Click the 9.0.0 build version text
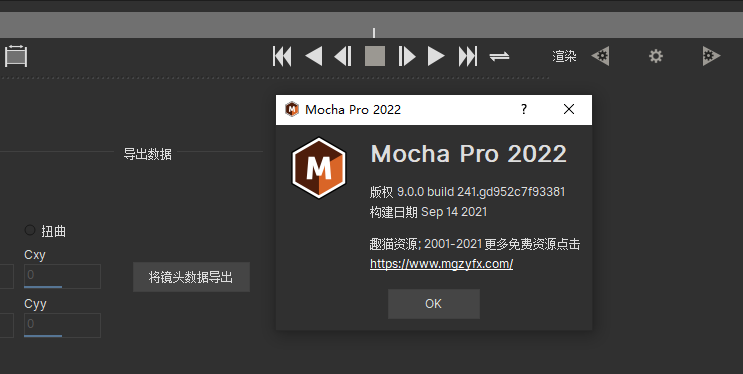Screen dimensions: 743x374 [467, 192]
